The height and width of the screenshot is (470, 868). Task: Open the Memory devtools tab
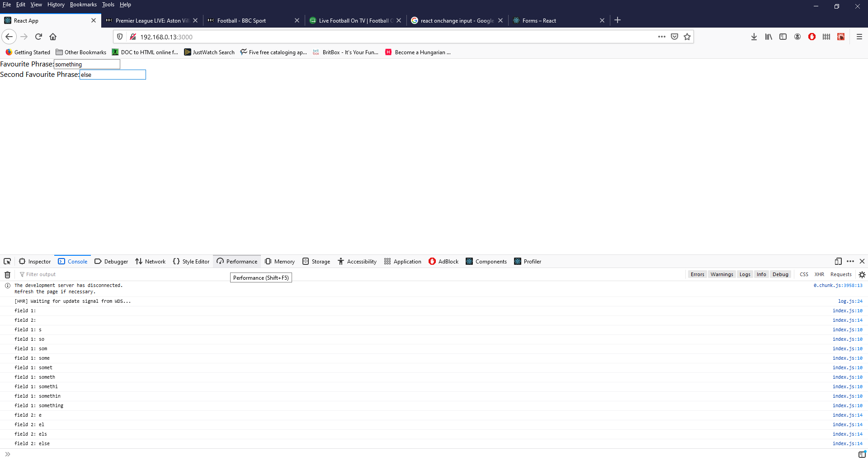coord(280,261)
